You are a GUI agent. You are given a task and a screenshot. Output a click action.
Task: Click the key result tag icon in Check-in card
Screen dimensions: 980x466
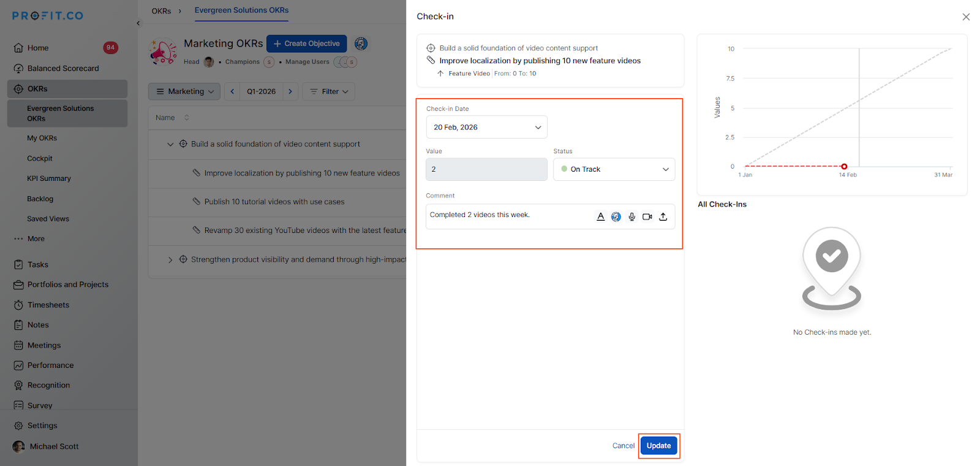[x=431, y=60]
